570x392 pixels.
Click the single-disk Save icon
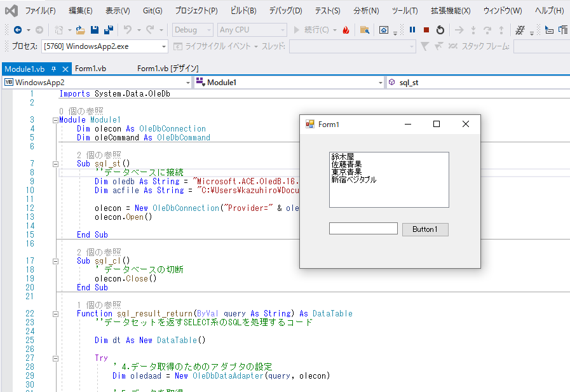95,30
